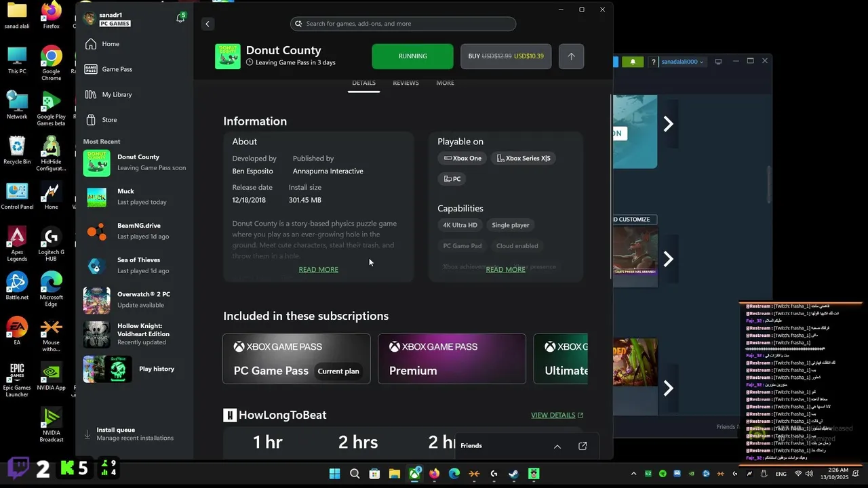Open Overwatch 2 PC in Most Recent
The image size is (868, 488).
136,300
